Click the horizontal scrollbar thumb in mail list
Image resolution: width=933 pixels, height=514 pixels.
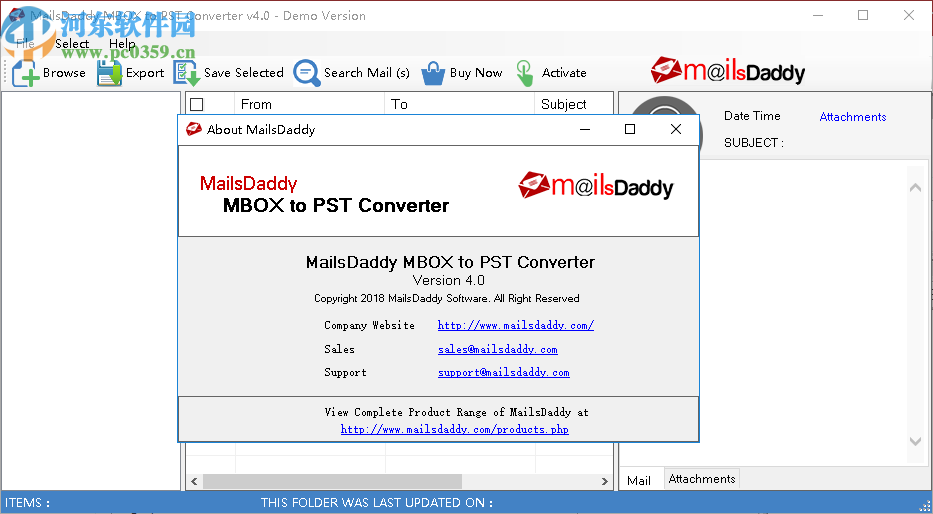[x=333, y=481]
